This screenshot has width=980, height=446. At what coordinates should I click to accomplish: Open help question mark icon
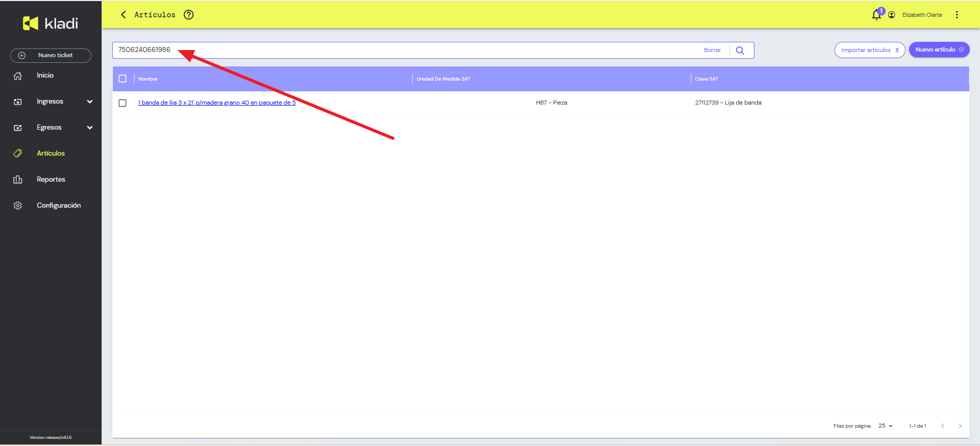coord(189,15)
